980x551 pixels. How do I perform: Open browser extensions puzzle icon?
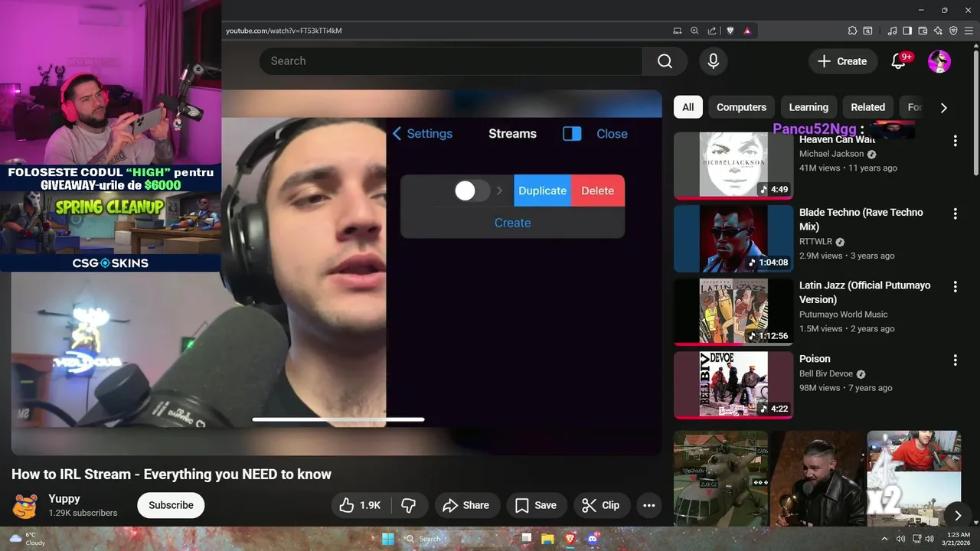(x=852, y=31)
